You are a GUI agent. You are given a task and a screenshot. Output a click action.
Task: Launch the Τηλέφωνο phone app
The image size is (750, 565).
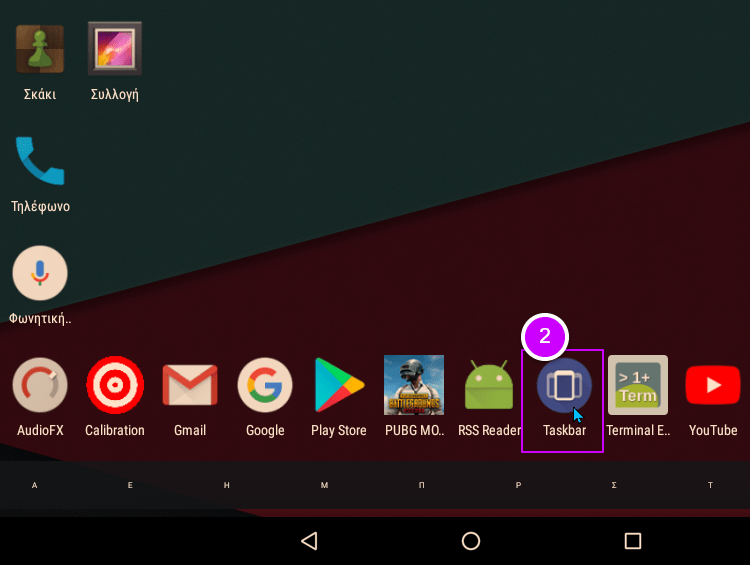[x=40, y=160]
